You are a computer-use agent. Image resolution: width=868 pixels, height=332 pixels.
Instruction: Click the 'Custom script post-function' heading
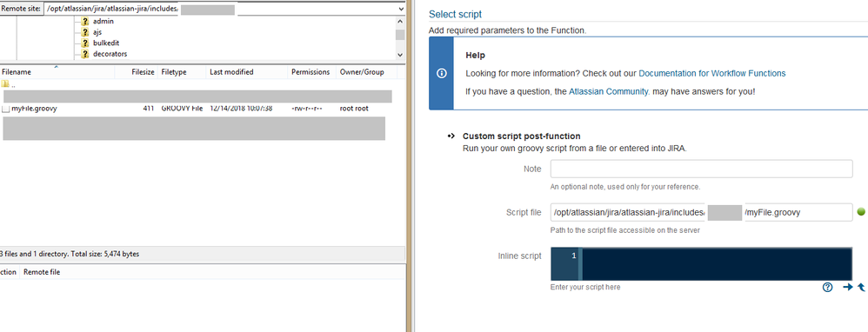coord(522,136)
